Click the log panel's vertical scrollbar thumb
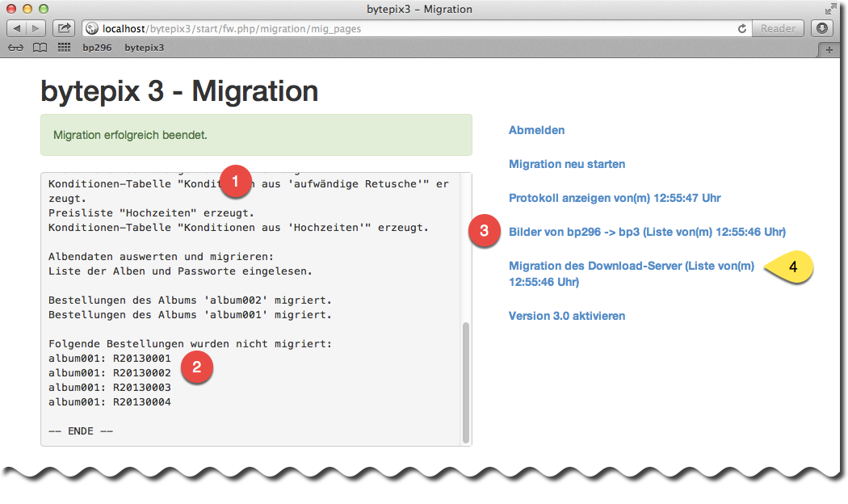Image resolution: width=848 pixels, height=504 pixels. tap(466, 382)
